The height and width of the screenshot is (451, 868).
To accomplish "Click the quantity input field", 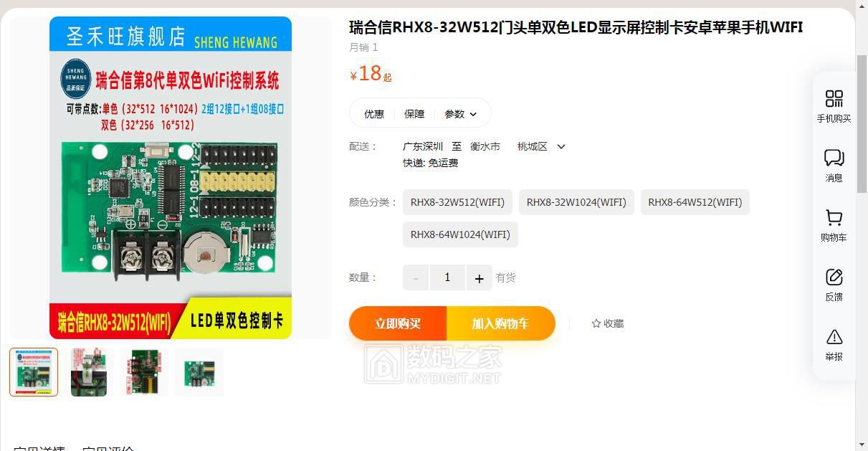I will pos(447,277).
